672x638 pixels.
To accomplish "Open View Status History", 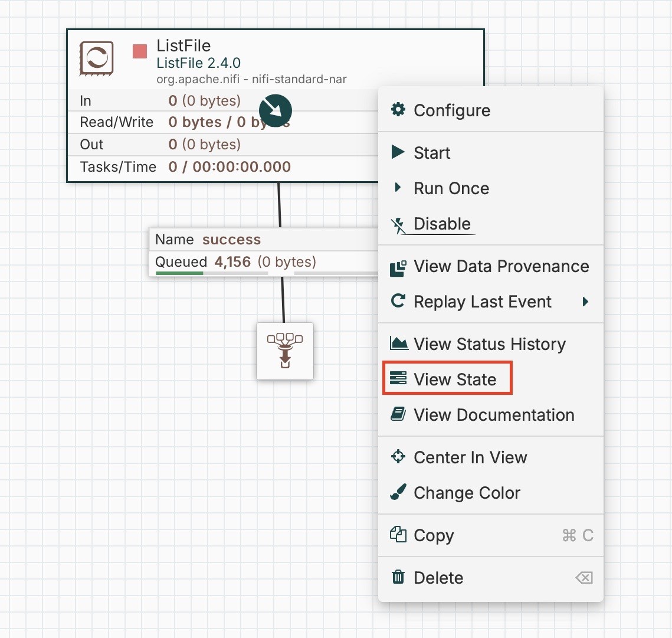I will [x=491, y=344].
